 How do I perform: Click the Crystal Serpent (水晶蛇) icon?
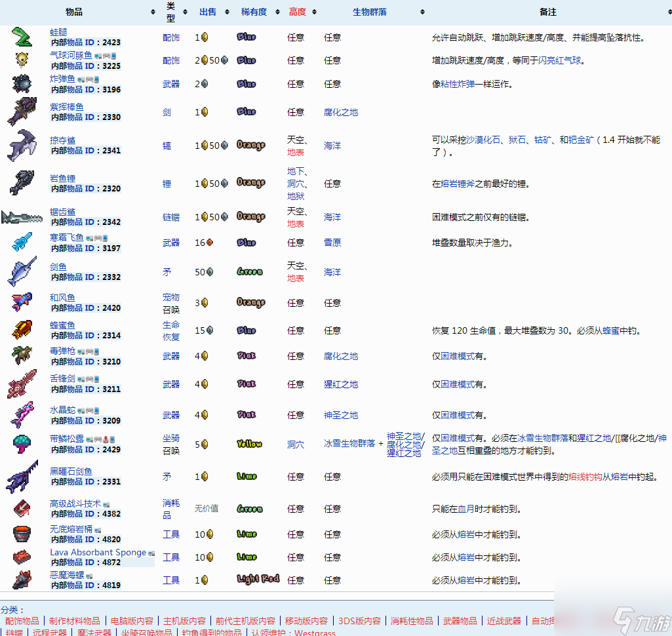[22, 414]
